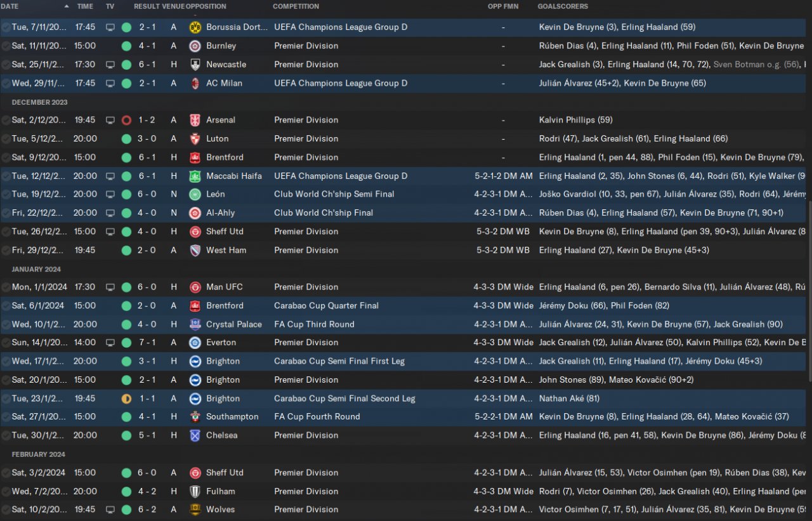Sort by the COMPETITION column header

(x=296, y=6)
